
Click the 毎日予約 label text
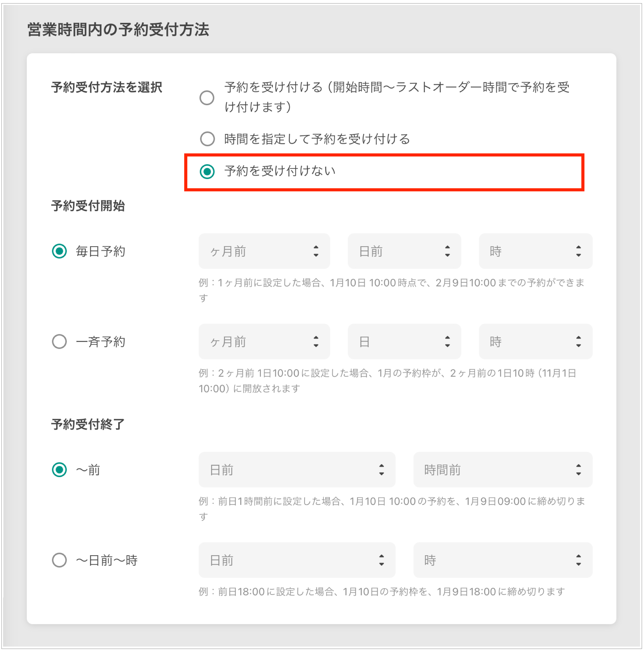coord(101,251)
